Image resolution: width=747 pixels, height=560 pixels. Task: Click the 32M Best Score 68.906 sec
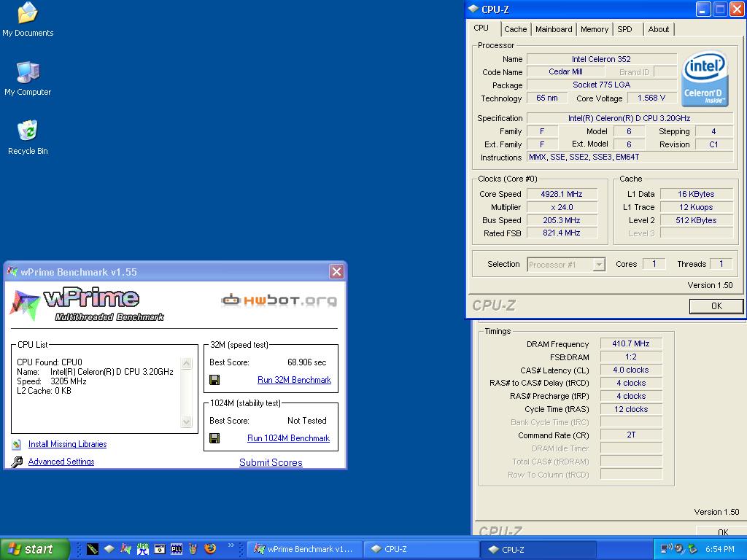[x=307, y=362]
